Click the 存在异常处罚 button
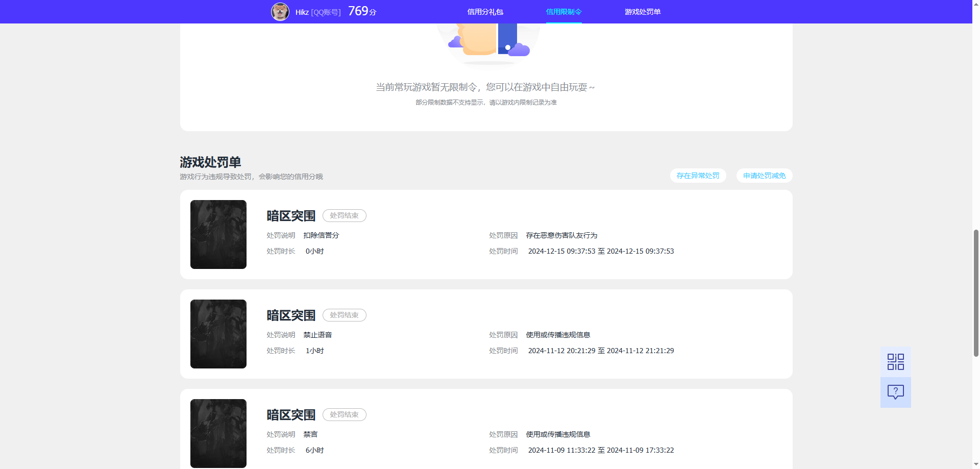The image size is (980, 469). [x=698, y=176]
